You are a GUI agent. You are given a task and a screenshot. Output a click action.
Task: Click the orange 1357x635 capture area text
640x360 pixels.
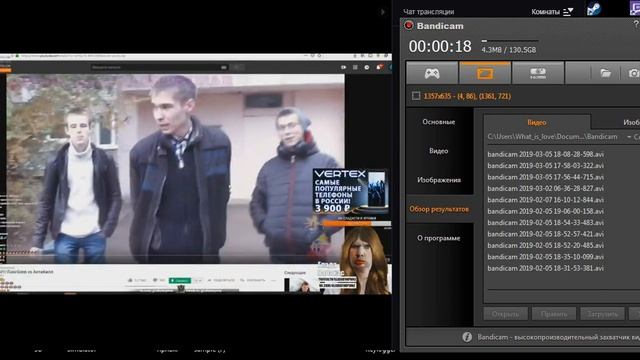pyautogui.click(x=467, y=96)
